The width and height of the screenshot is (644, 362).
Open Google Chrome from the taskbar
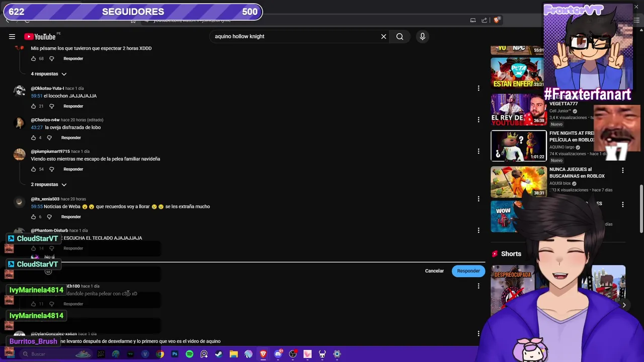tap(160, 354)
